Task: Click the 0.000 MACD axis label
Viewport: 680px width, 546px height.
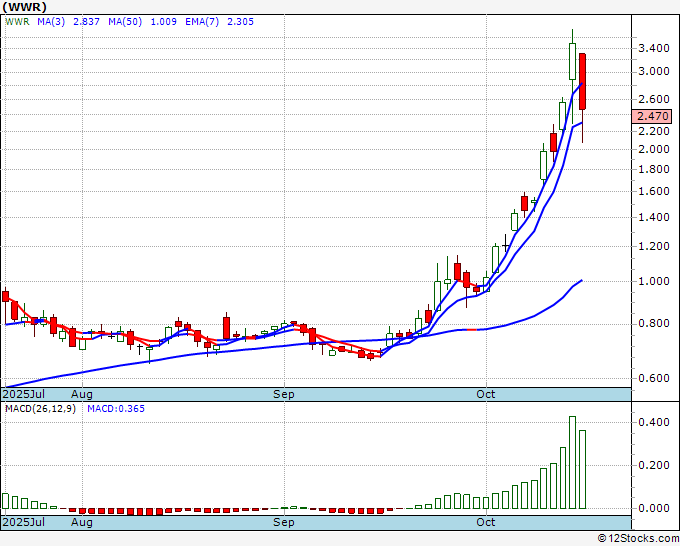Action: coord(654,508)
